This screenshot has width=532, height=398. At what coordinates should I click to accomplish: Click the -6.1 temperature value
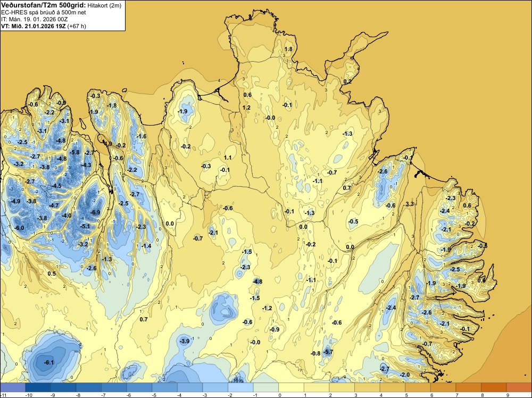pyautogui.click(x=49, y=362)
